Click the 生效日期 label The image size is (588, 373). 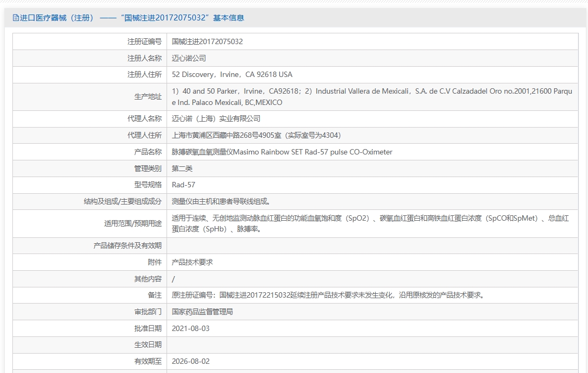coord(148,344)
